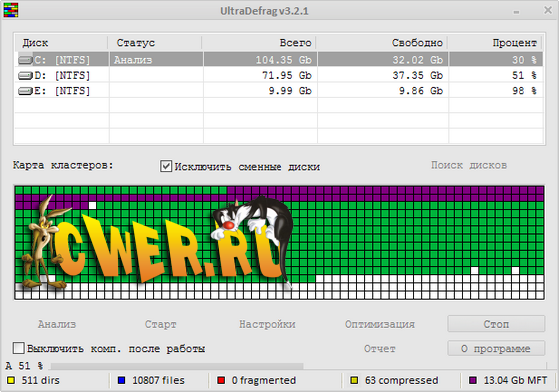Open the О программе dialog
559x392 pixels.
tap(496, 348)
